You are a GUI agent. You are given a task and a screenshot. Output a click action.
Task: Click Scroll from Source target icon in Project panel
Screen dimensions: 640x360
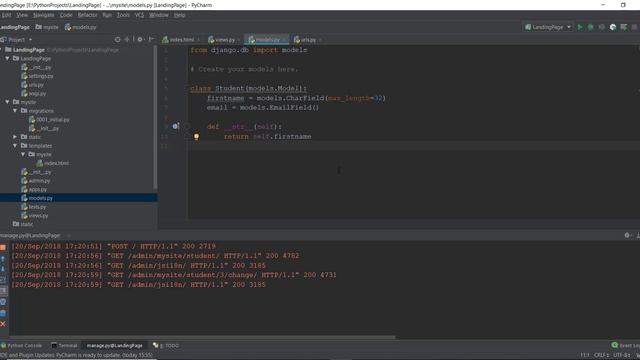pos(118,40)
